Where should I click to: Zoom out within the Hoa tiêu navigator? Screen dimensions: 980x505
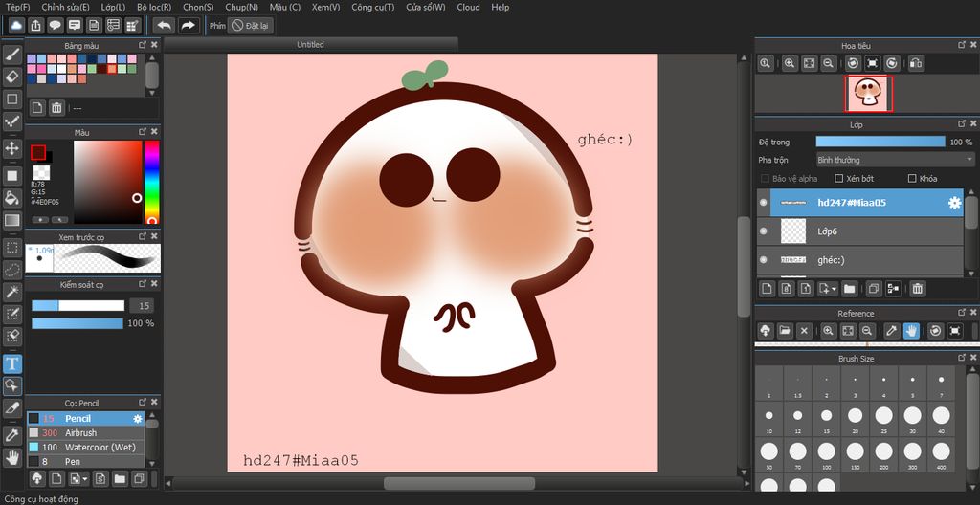pyautogui.click(x=828, y=63)
